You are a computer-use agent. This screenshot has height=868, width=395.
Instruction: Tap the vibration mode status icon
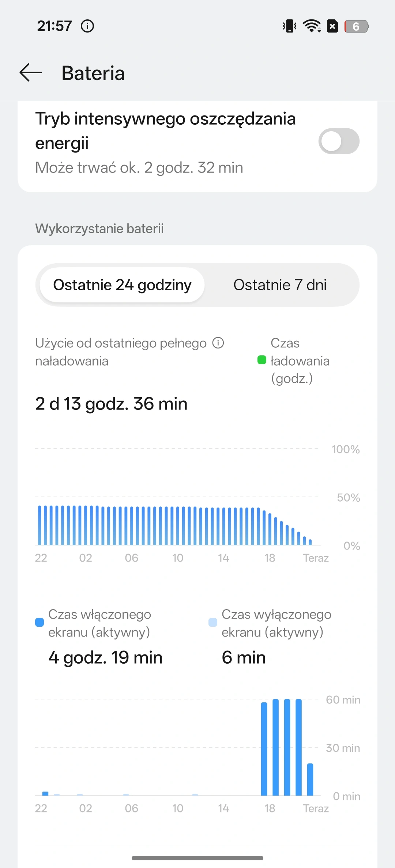290,26
